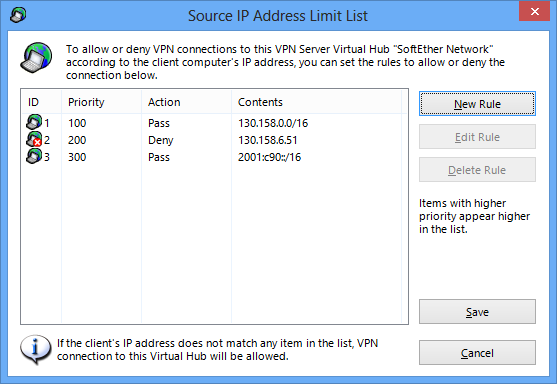Click the pass rule icon for ID 1
This screenshot has height=384, width=557.
(x=34, y=122)
